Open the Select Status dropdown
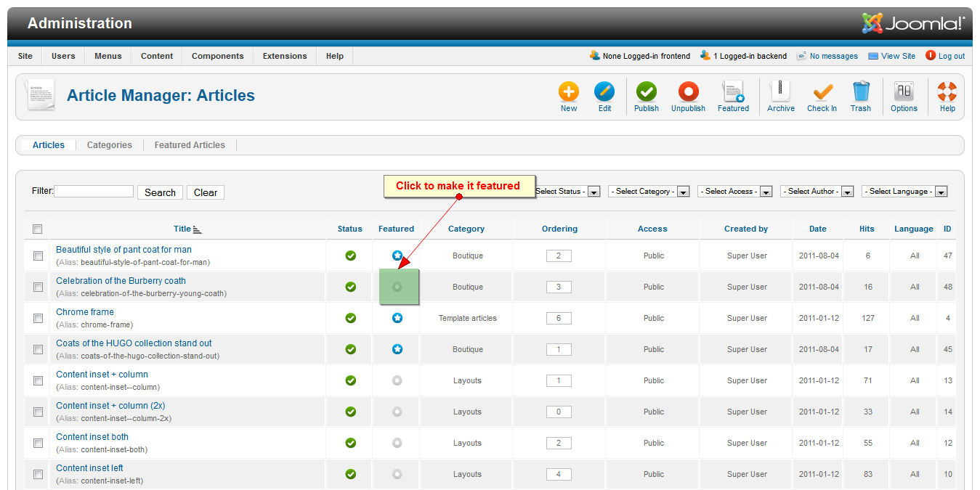The width and height of the screenshot is (980, 490). pyautogui.click(x=567, y=192)
